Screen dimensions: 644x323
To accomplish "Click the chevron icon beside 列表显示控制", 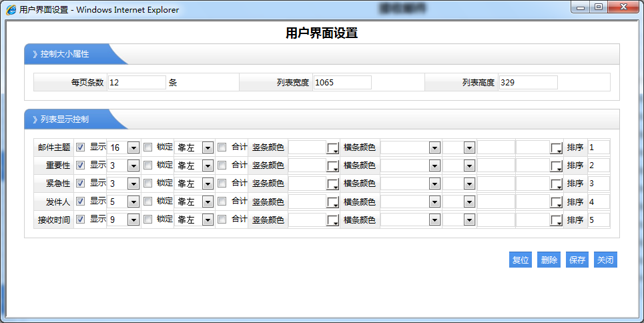I will pos(35,119).
